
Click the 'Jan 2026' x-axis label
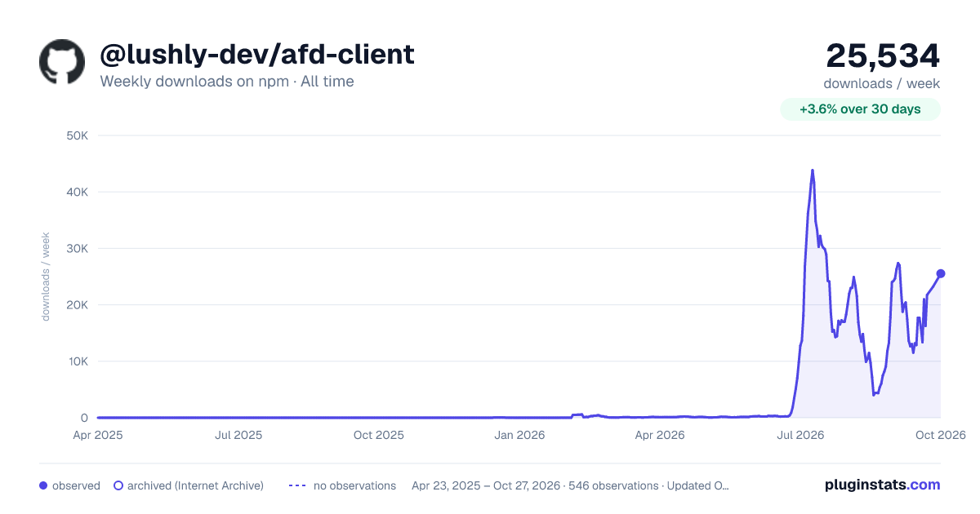click(x=520, y=435)
